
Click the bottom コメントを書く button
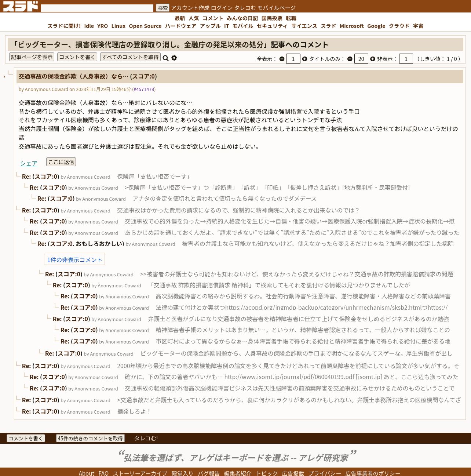coord(26,438)
